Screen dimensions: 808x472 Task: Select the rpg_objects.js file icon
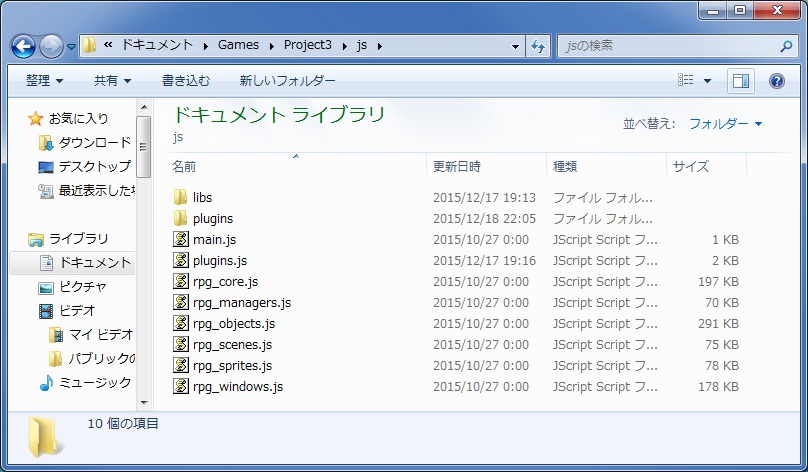[181, 323]
